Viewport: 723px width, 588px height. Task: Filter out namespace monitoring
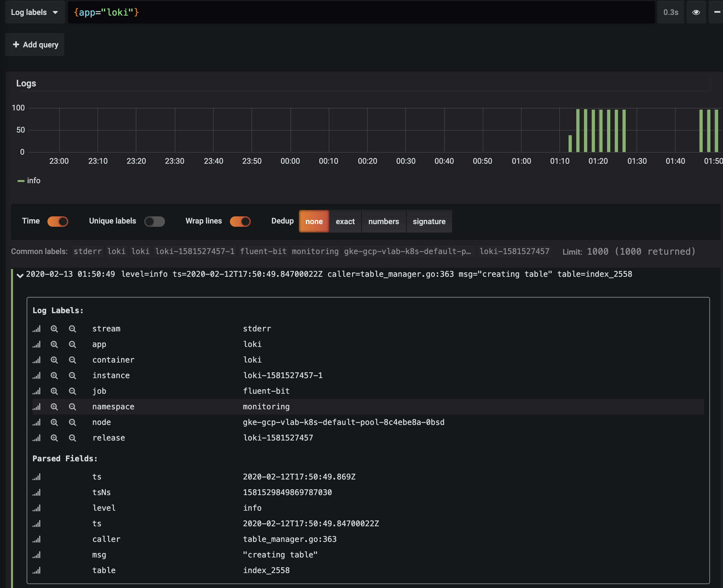72,407
